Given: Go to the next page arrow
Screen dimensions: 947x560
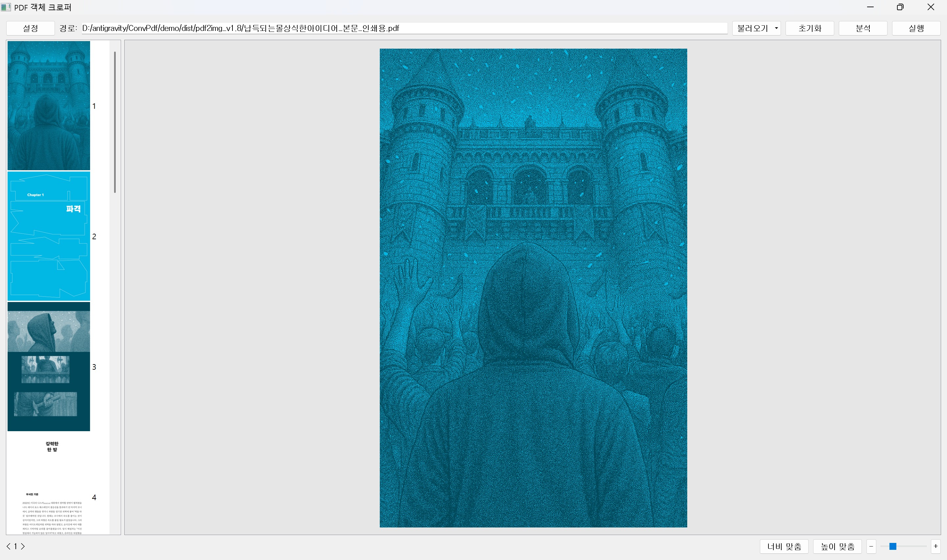Looking at the screenshot, I should [x=23, y=546].
